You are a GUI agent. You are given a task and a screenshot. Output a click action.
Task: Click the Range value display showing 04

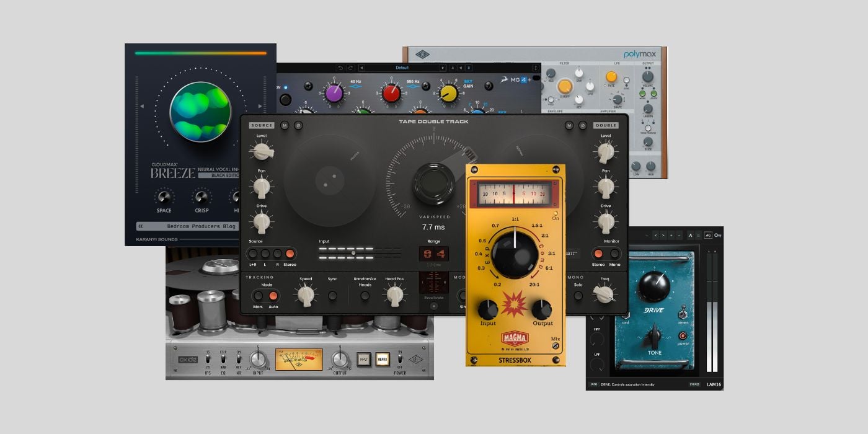pos(432,252)
